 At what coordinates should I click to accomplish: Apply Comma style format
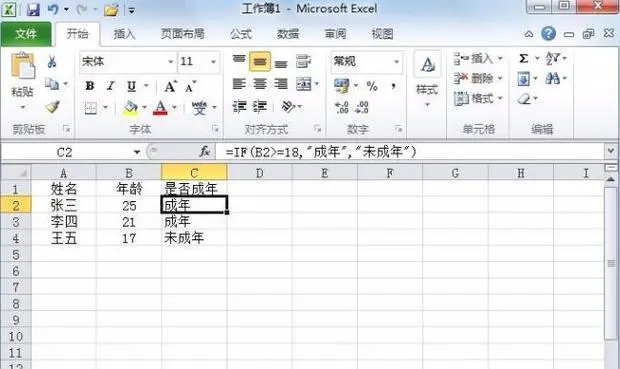point(393,86)
